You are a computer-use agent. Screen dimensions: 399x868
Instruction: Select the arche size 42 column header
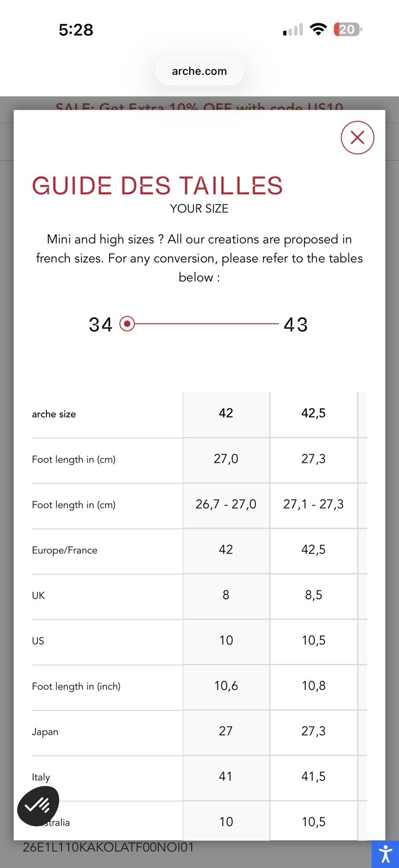click(x=226, y=413)
